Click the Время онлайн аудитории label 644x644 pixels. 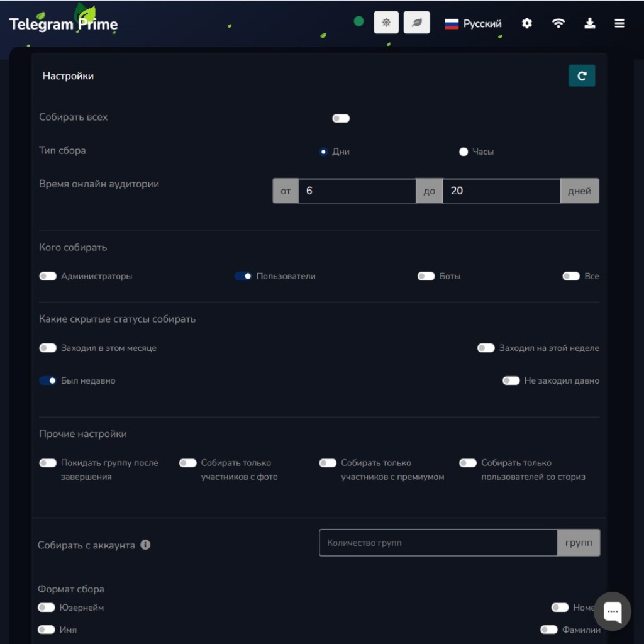pyautogui.click(x=99, y=184)
